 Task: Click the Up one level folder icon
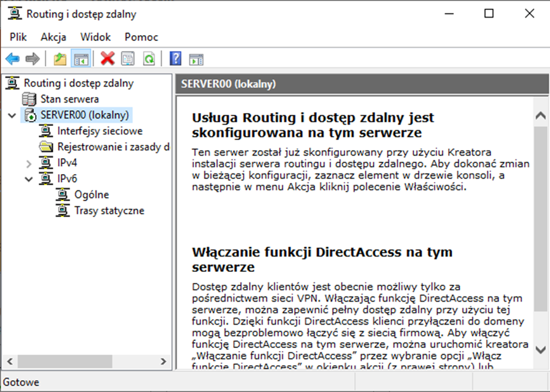(x=60, y=59)
